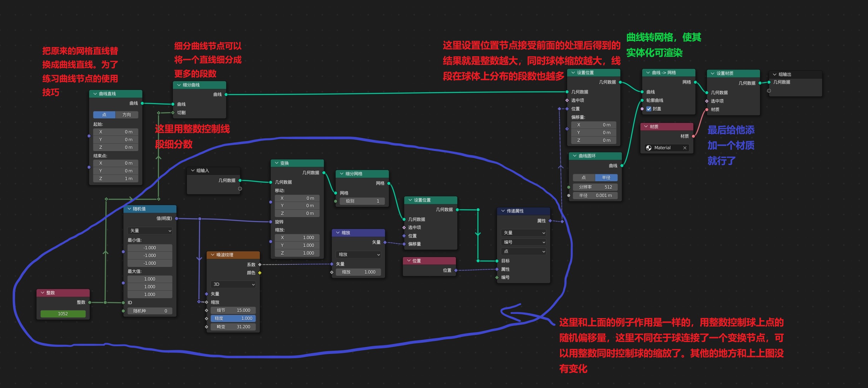Viewport: 868px width, 388px height.
Task: Click the 整数 node's green output socket
Action: [90, 302]
